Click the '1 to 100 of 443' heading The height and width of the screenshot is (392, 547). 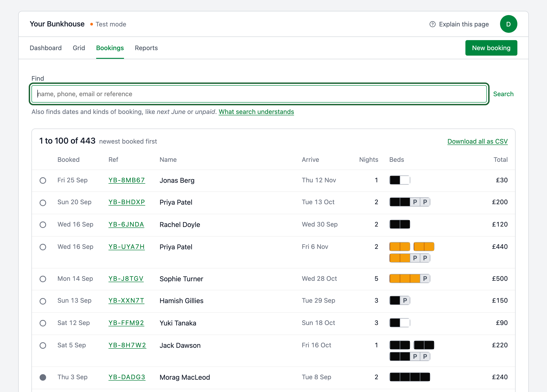pos(67,141)
